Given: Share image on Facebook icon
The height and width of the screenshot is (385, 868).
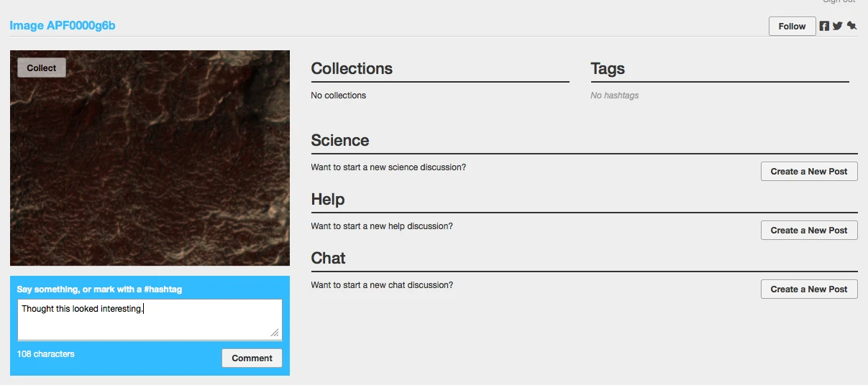Looking at the screenshot, I should tap(825, 26).
